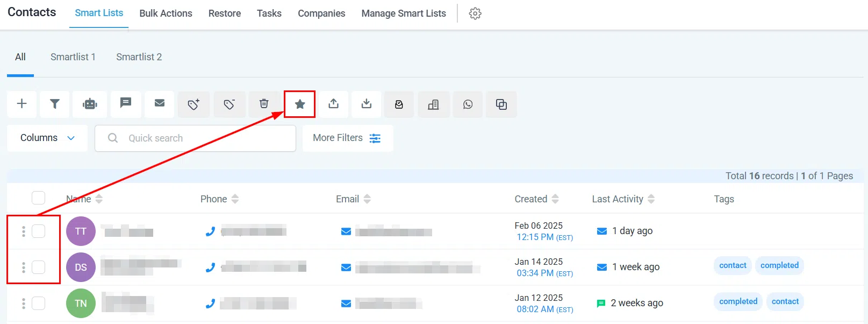The image size is (868, 324).
Task: Click the TT contact avatar
Action: click(81, 231)
